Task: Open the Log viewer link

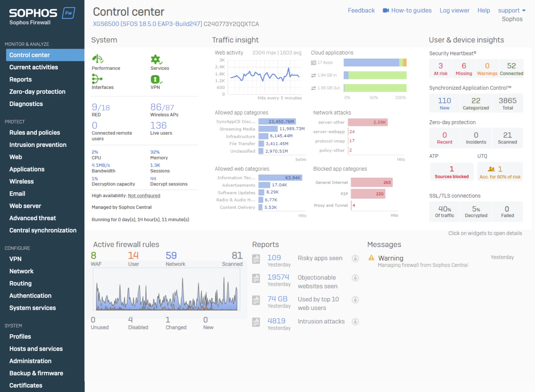Action: [454, 11]
